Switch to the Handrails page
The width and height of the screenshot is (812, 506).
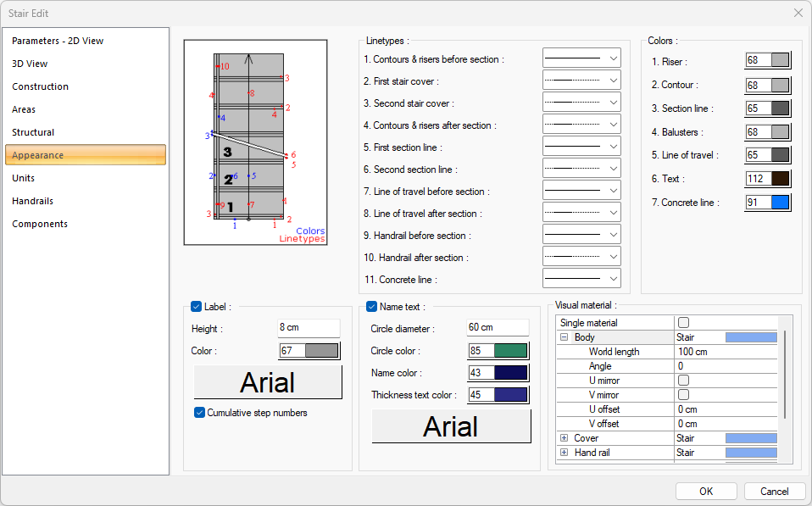(33, 201)
